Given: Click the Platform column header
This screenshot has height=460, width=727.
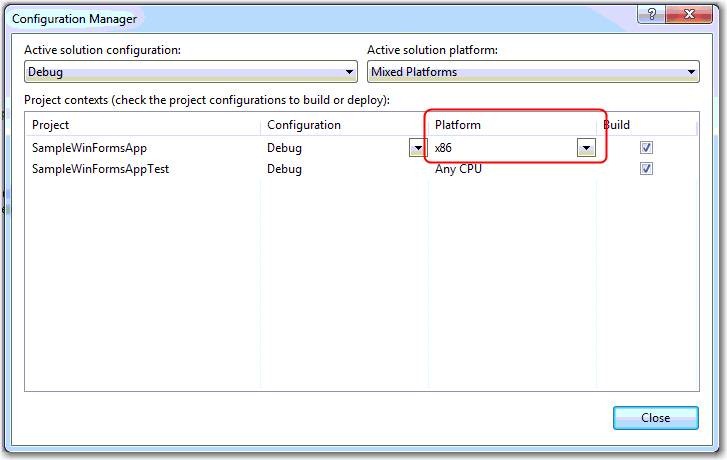Looking at the screenshot, I should tap(512, 125).
